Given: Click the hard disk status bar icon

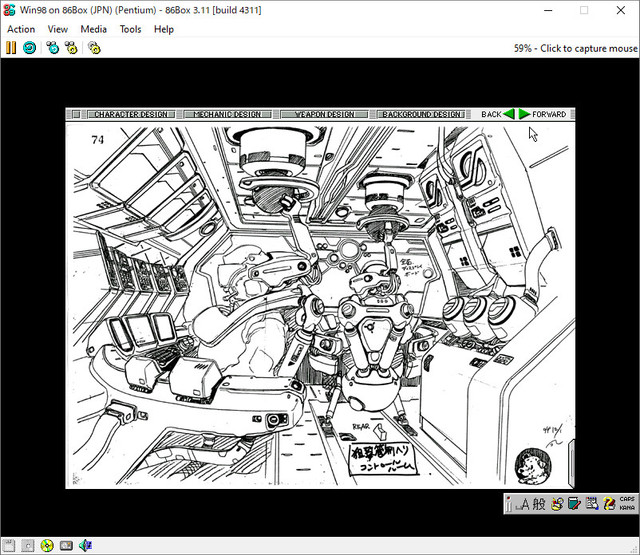Looking at the screenshot, I should (66, 546).
